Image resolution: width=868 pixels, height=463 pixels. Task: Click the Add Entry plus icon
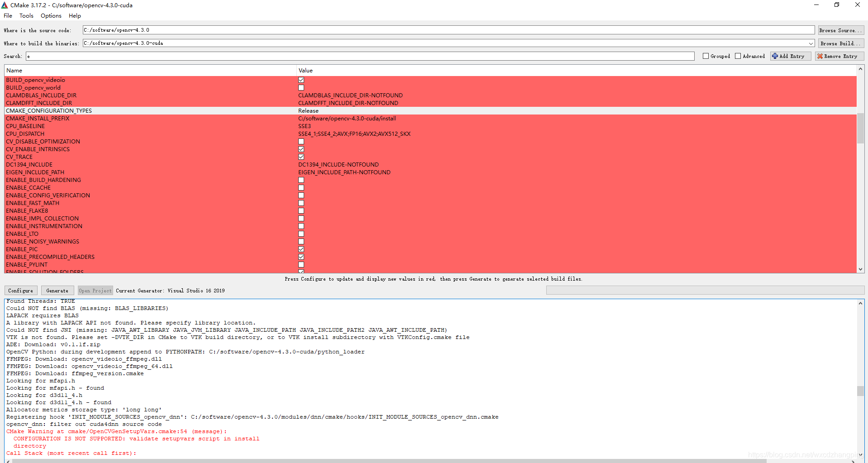775,56
